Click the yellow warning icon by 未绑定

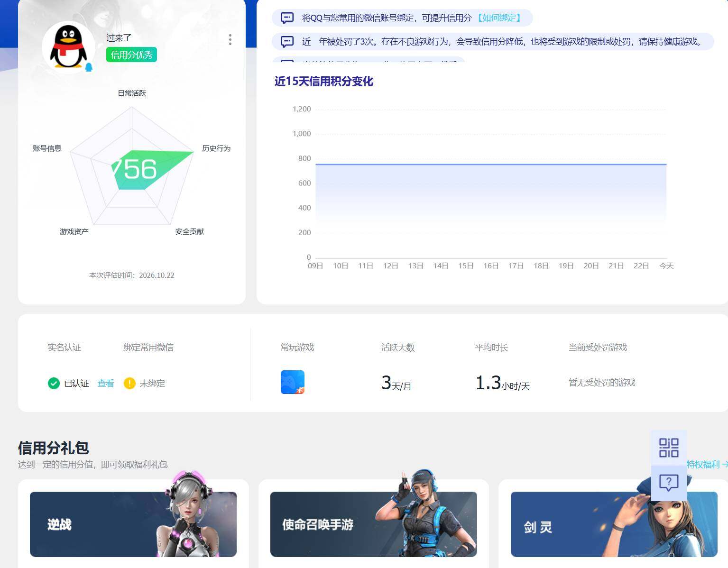(x=129, y=383)
